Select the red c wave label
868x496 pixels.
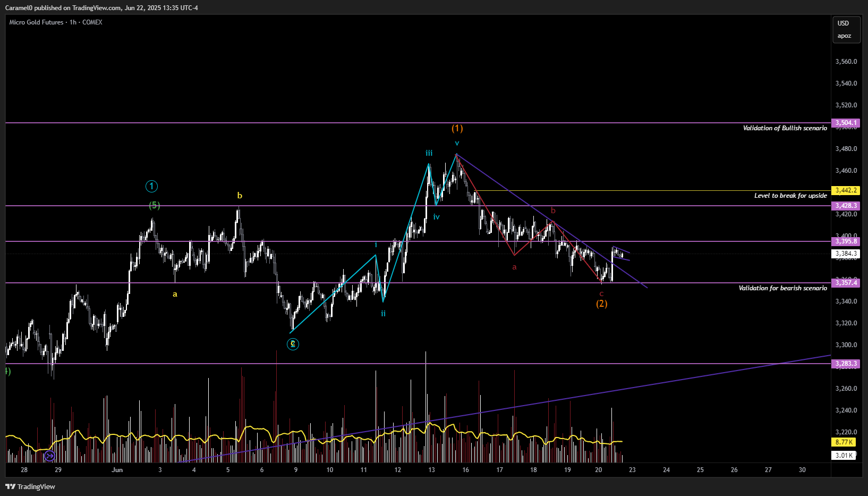(601, 294)
